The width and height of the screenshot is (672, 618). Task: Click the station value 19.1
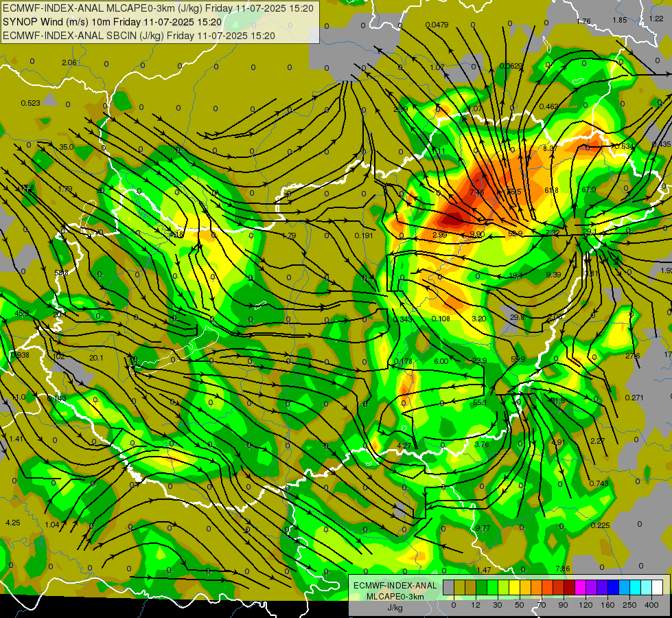point(516,276)
